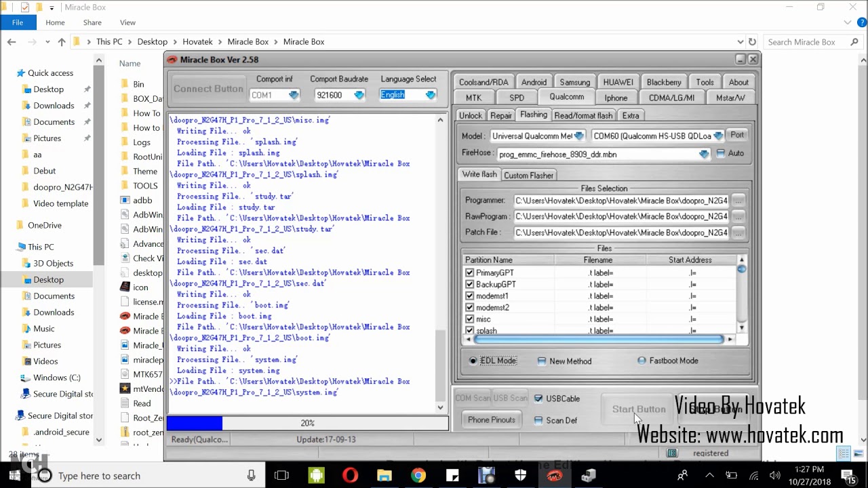Open address bar history dropdown in Explorer
868x488 pixels.
[740, 42]
